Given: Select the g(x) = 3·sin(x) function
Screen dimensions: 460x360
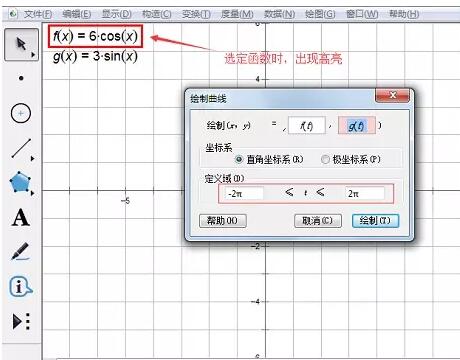Looking at the screenshot, I should pyautogui.click(x=95, y=56).
